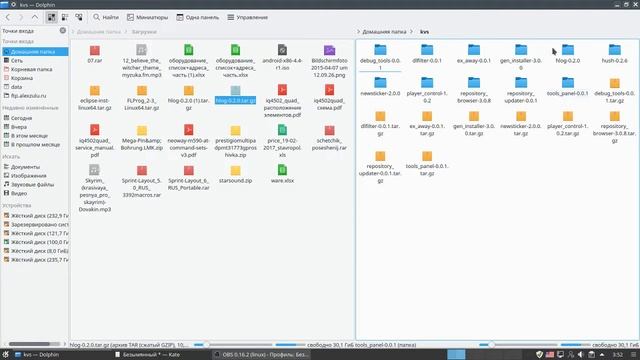Open the Управление control menu
This screenshot has width=640, height=360.
(248, 17)
